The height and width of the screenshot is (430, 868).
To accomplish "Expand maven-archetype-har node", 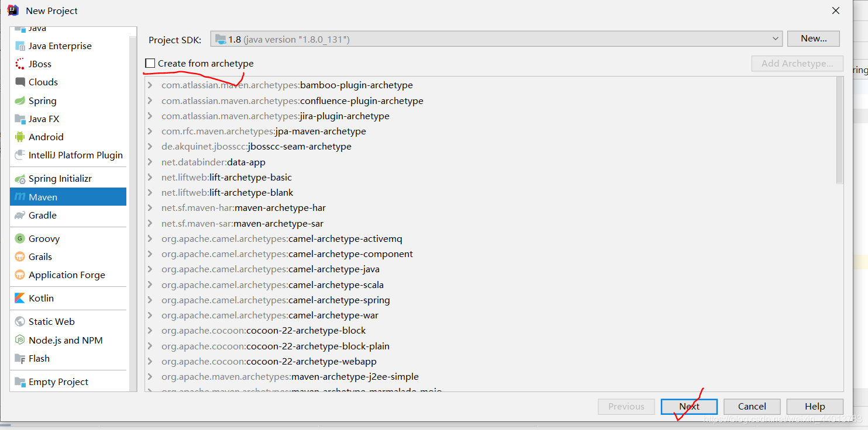I will click(x=150, y=208).
